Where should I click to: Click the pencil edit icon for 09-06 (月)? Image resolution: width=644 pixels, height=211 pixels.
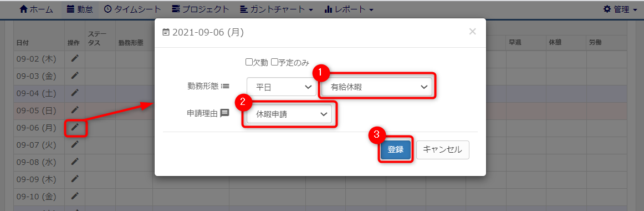(74, 128)
